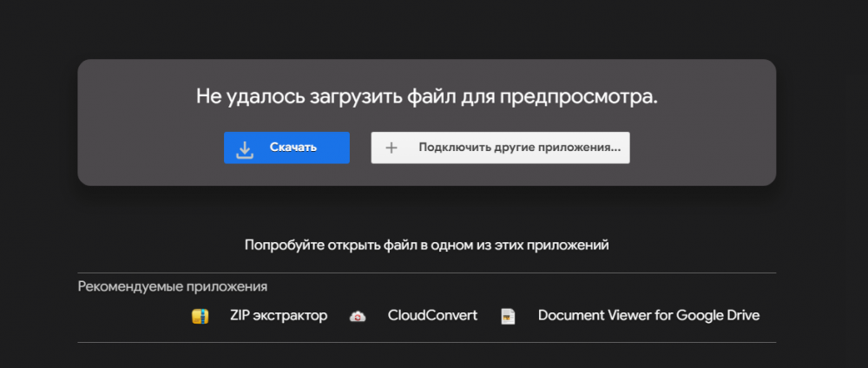Click the CloudConvert cloud icon
Image resolution: width=868 pixels, height=368 pixels.
point(358,317)
